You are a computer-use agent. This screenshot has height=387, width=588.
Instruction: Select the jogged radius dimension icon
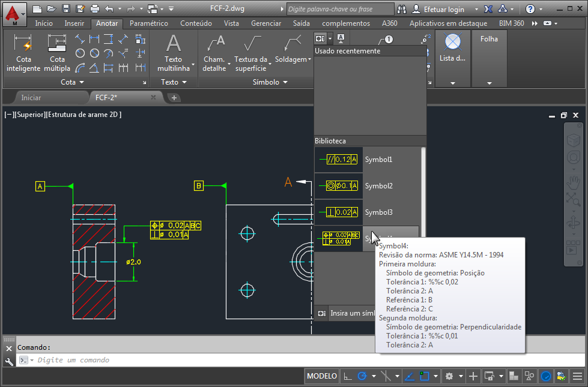pos(108,53)
